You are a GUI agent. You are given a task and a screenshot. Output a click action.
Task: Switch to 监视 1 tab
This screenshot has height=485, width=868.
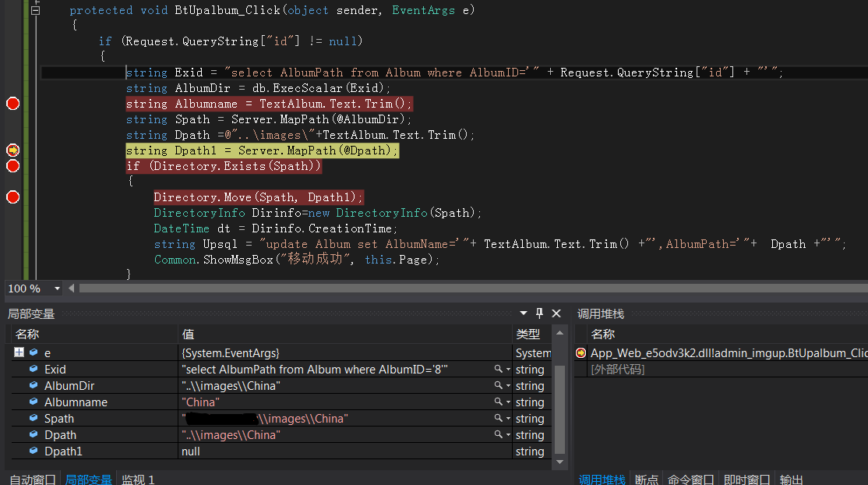(x=138, y=480)
